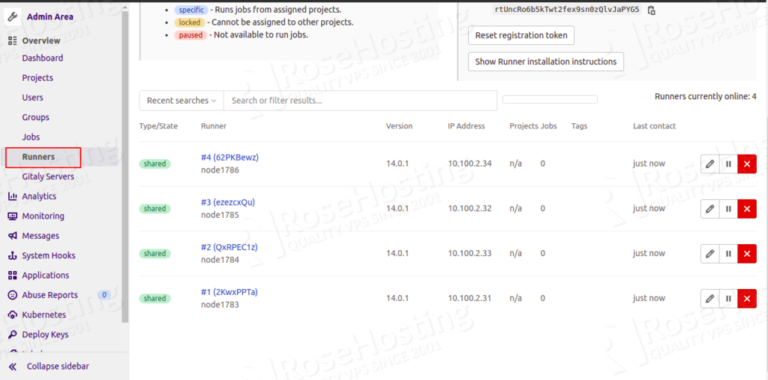The width and height of the screenshot is (768, 380).
Task: Open runner link #1 (2KwxPPTa)
Action: pyautogui.click(x=229, y=292)
